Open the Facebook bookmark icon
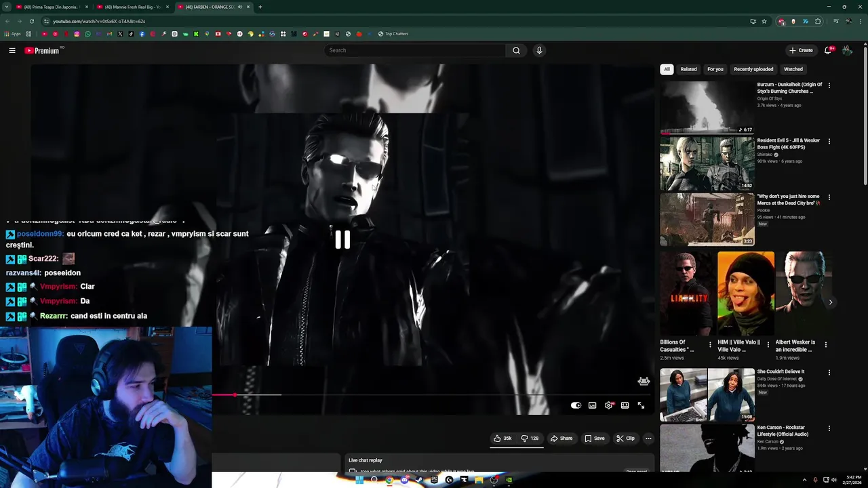Viewport: 868px width, 488px height. [x=142, y=34]
